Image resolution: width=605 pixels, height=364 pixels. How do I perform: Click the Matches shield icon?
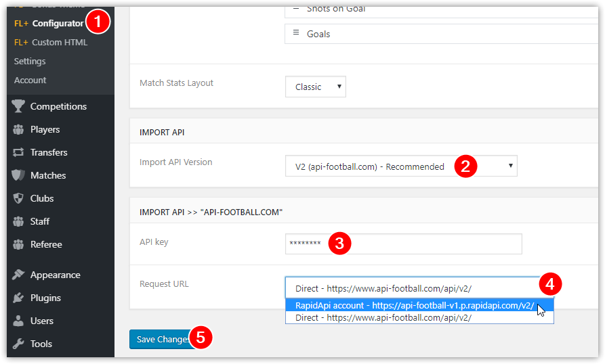coord(18,175)
